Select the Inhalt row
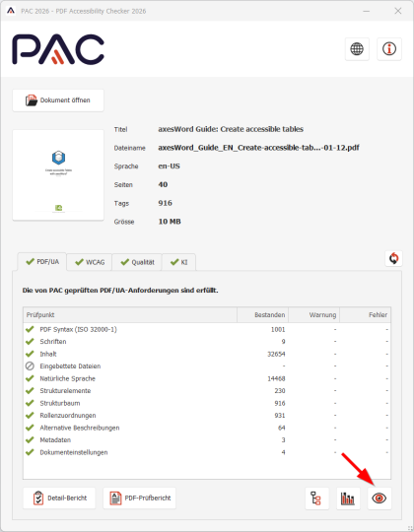This screenshot has height=532, width=414. [x=207, y=354]
